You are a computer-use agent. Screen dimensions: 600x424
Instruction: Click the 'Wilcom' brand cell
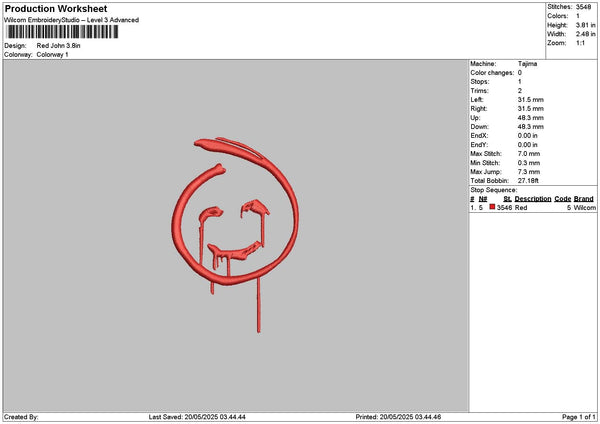pos(584,208)
